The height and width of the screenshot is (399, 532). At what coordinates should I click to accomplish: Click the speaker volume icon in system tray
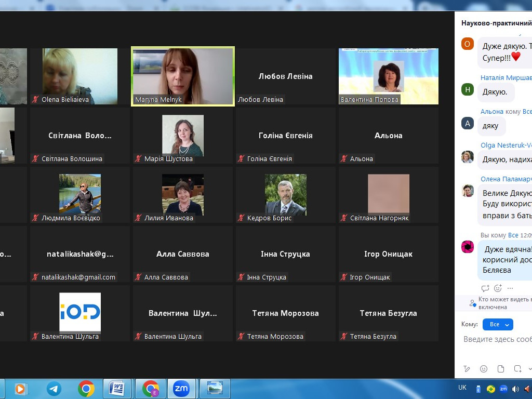click(x=515, y=389)
